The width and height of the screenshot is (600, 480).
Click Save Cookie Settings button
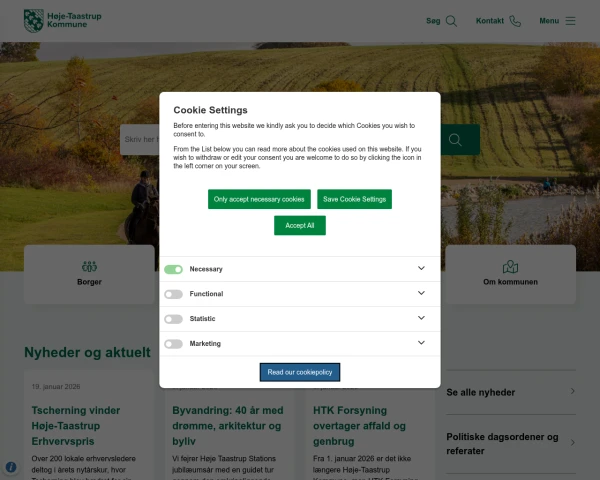click(x=354, y=199)
